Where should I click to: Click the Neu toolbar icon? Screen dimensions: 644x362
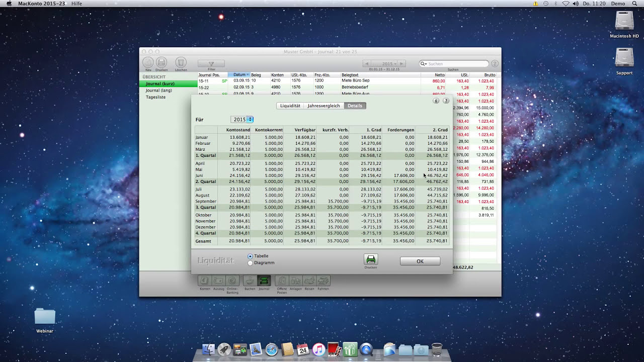148,62
